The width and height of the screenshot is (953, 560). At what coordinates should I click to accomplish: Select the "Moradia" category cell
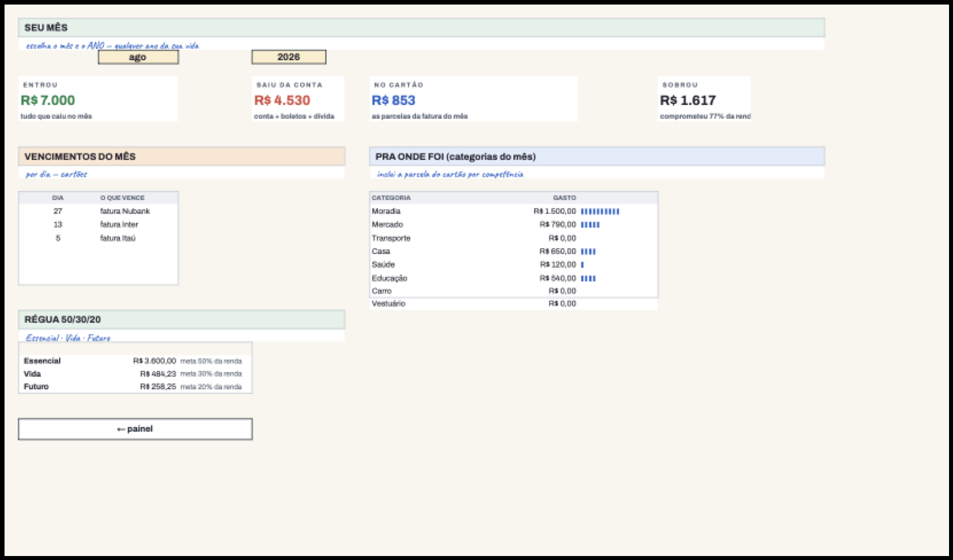(386, 211)
